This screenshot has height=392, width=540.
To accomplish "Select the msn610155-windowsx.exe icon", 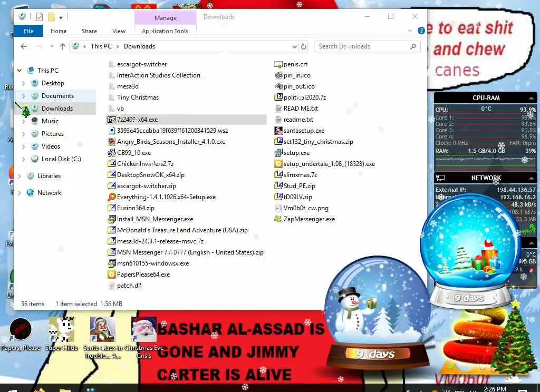I will coord(112,263).
